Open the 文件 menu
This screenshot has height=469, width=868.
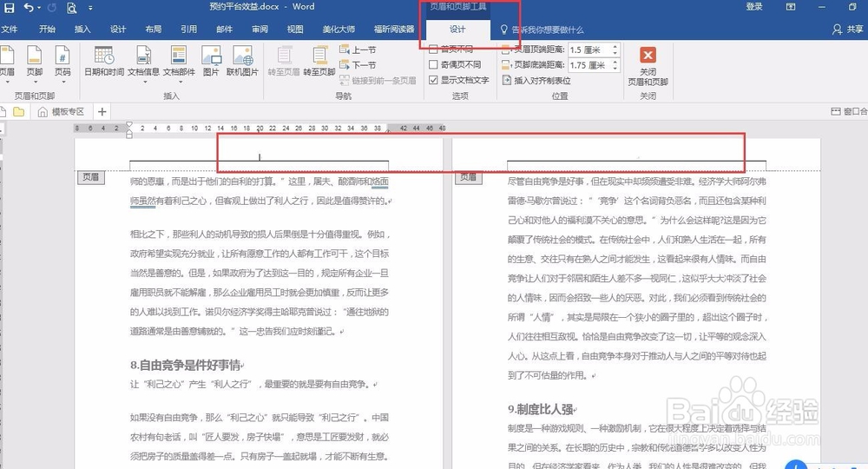coord(10,29)
